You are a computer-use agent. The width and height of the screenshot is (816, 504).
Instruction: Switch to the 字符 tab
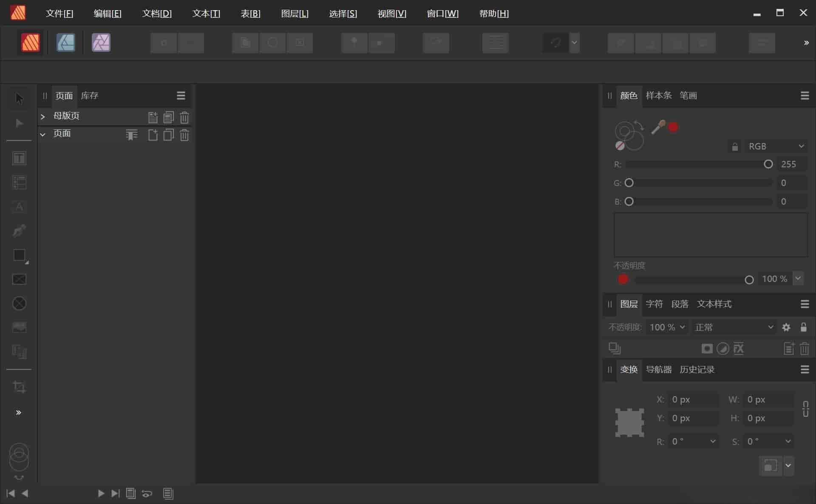[654, 304]
